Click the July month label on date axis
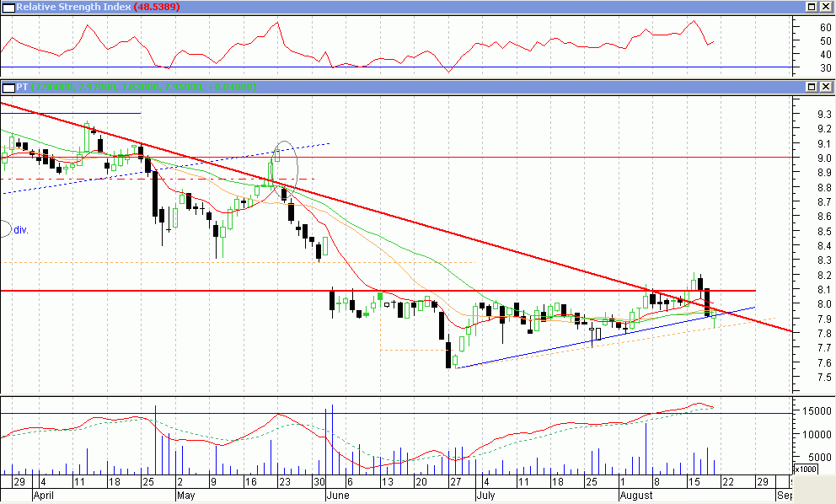Screen dimensions: 836x504 click(x=486, y=496)
